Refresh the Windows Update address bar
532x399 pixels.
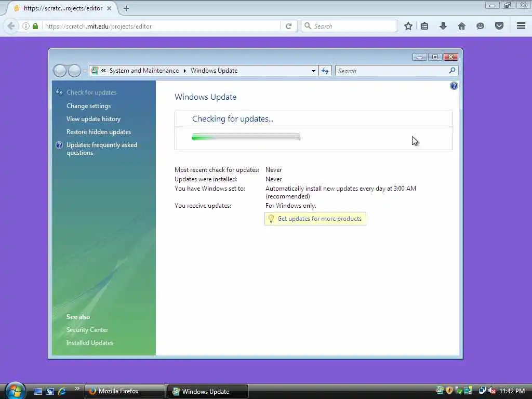click(325, 71)
